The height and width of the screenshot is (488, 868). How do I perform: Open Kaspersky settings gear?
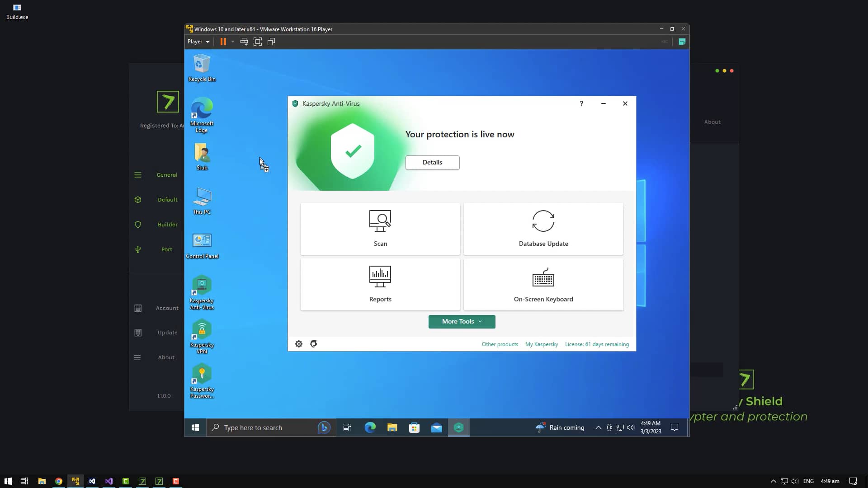tap(298, 344)
